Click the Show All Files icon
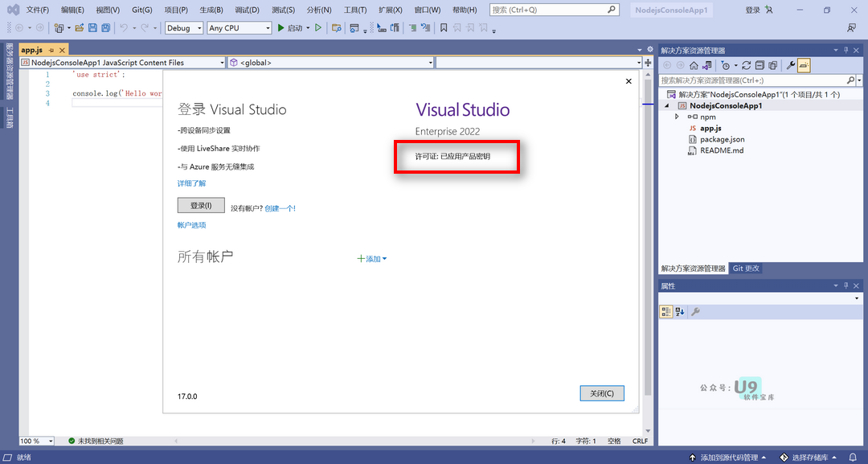This screenshot has height=464, width=868. (x=773, y=65)
